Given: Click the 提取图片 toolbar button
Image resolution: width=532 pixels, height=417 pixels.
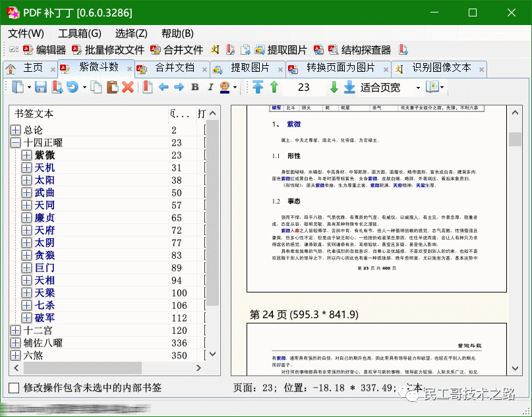Looking at the screenshot, I should click(x=281, y=50).
